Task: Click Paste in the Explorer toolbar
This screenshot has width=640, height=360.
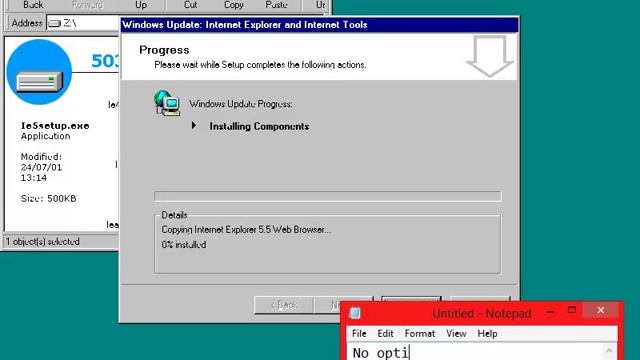Action: pos(276,5)
